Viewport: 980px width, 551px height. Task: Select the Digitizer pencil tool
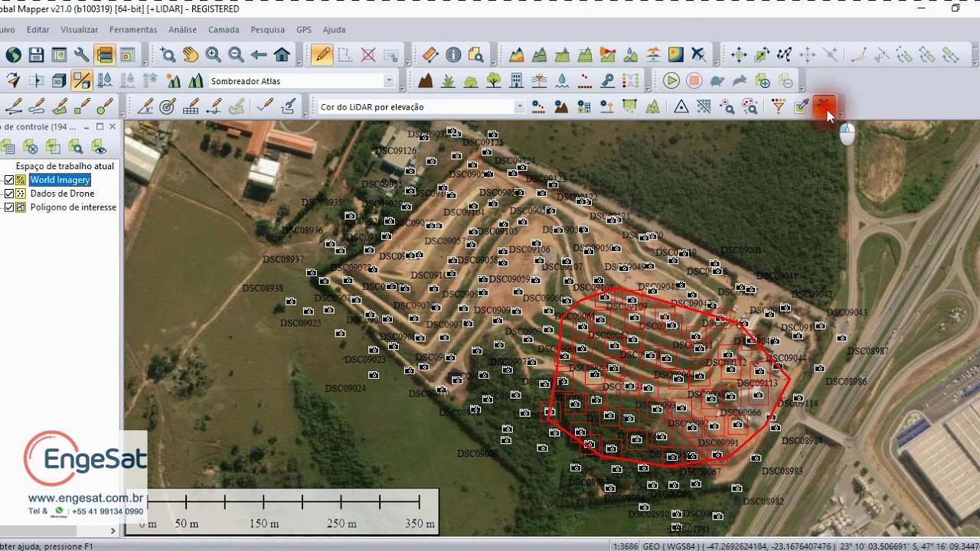click(x=322, y=55)
